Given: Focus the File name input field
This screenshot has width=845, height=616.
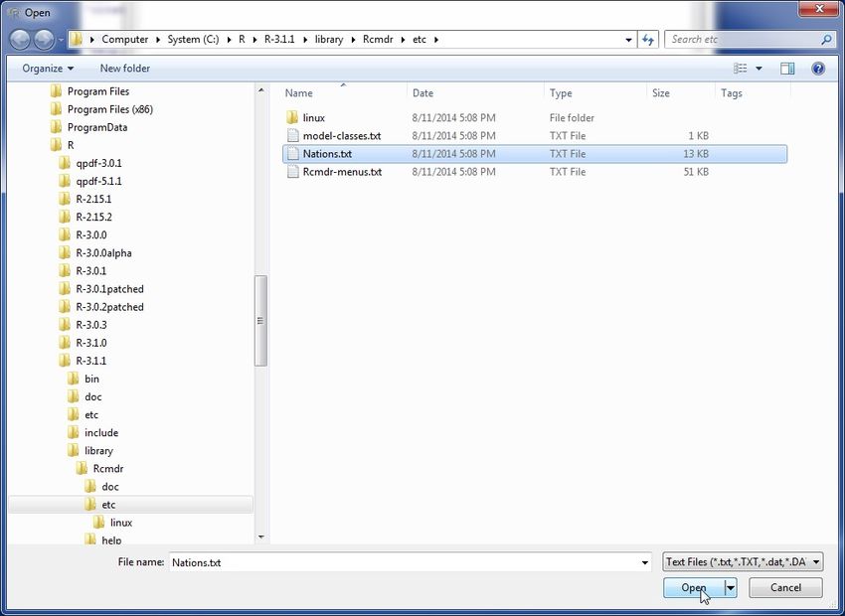Looking at the screenshot, I should point(404,562).
